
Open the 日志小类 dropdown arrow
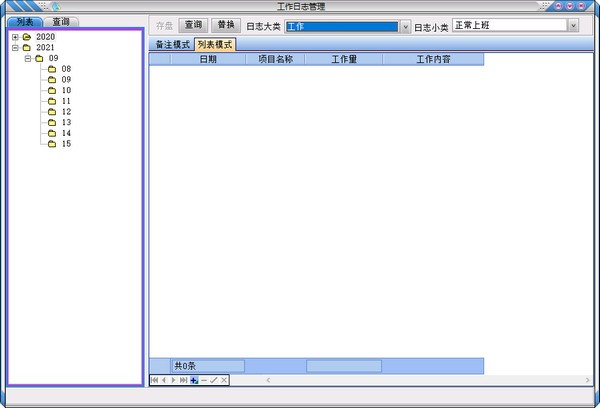[573, 25]
